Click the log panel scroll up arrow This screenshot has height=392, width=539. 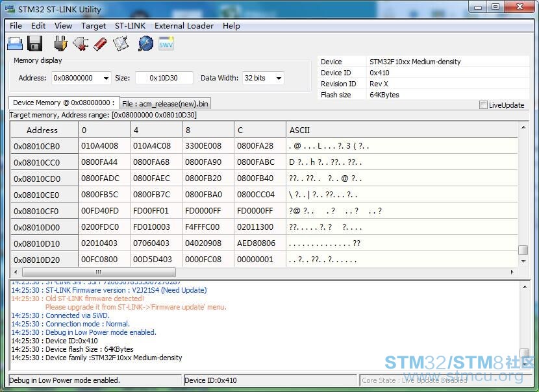525,286
